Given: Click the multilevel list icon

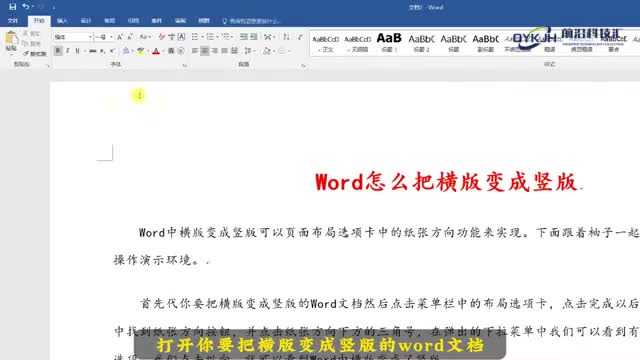Looking at the screenshot, I should click(225, 37).
